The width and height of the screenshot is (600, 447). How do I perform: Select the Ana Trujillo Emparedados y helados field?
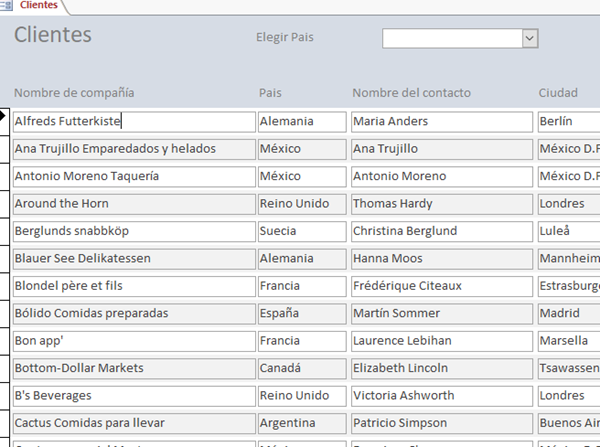[x=134, y=149]
